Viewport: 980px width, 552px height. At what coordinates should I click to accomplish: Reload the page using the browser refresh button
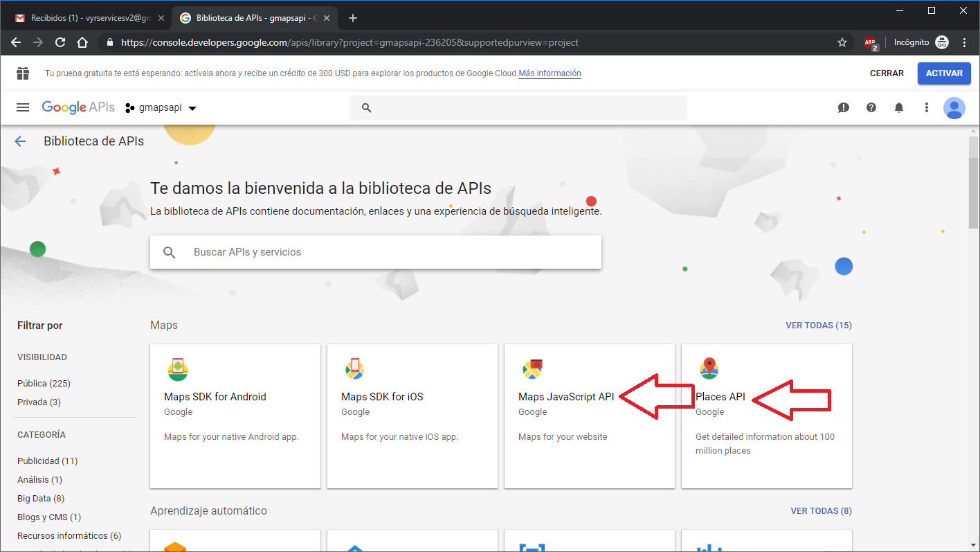coord(60,42)
